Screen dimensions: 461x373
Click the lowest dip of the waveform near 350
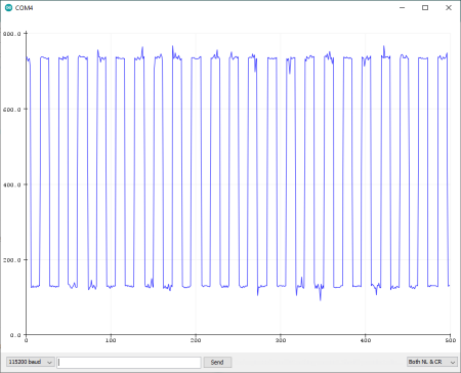tap(321, 299)
